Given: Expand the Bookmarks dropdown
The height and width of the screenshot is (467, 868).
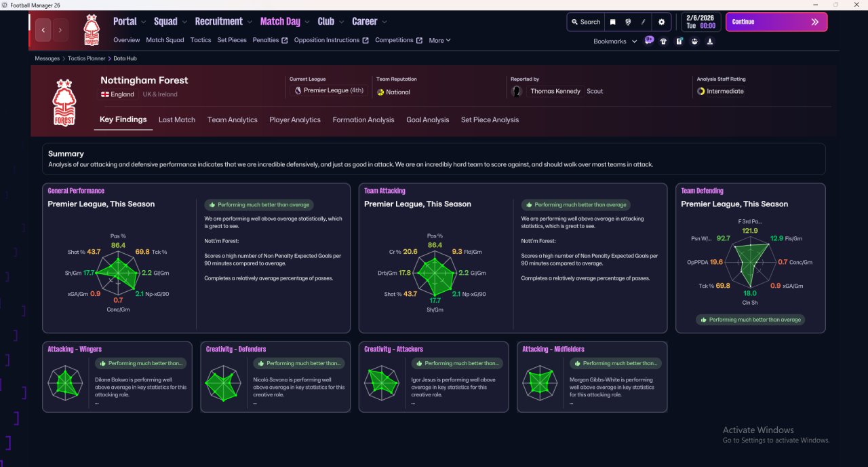Looking at the screenshot, I should click(615, 41).
